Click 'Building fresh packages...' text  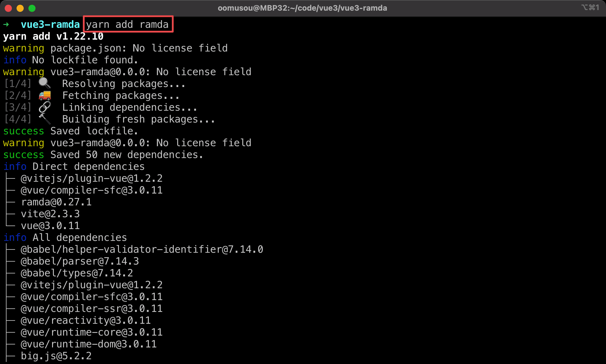(x=138, y=119)
